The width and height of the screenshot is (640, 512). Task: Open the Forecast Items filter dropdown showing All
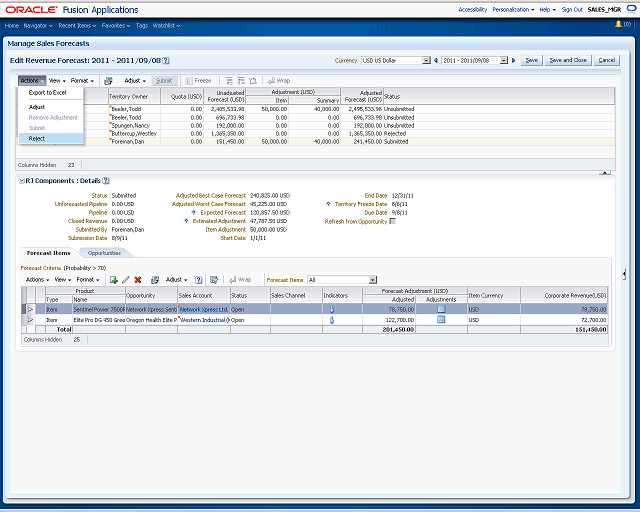pyautogui.click(x=373, y=280)
